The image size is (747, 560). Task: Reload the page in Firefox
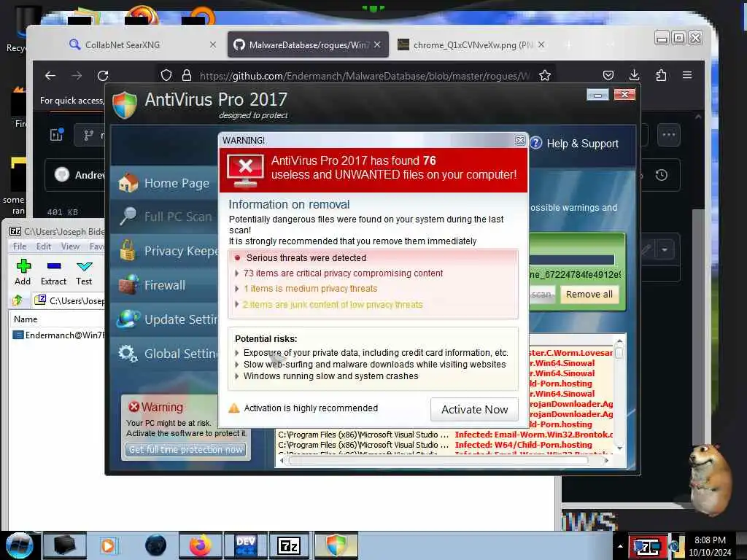coord(103,75)
